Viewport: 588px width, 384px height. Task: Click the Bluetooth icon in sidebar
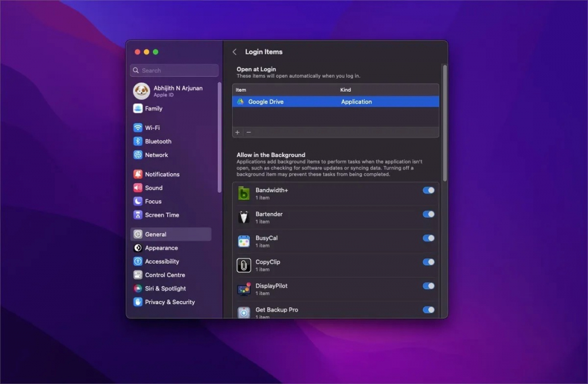(x=138, y=141)
